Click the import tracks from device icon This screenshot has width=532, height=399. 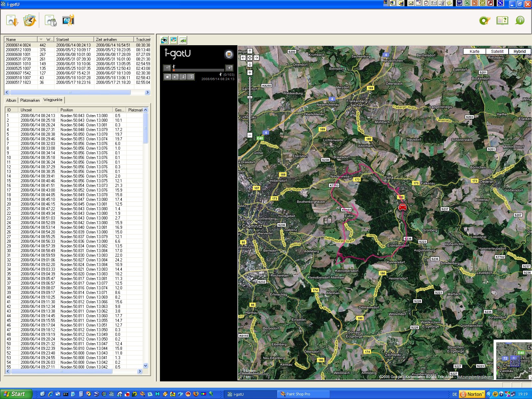[12, 21]
